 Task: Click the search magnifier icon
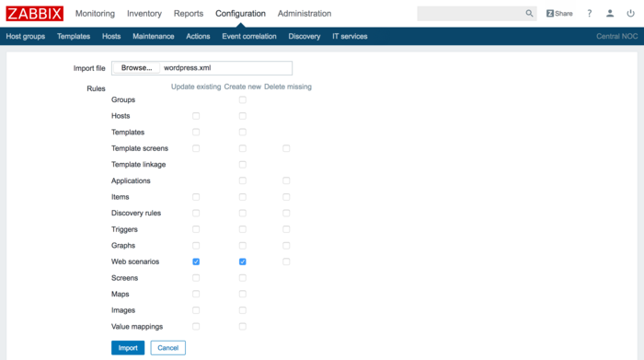coord(529,14)
